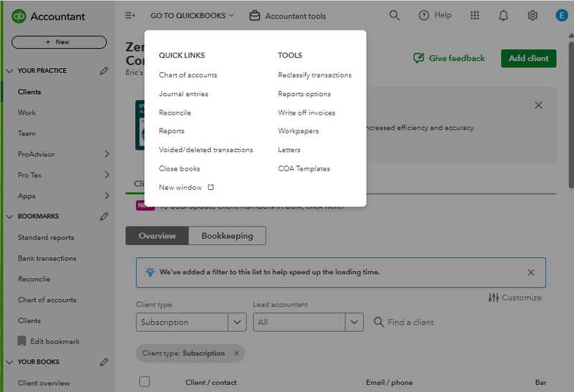Click the Accountant tools briefcase icon
This screenshot has width=574, height=392.
[x=255, y=16]
